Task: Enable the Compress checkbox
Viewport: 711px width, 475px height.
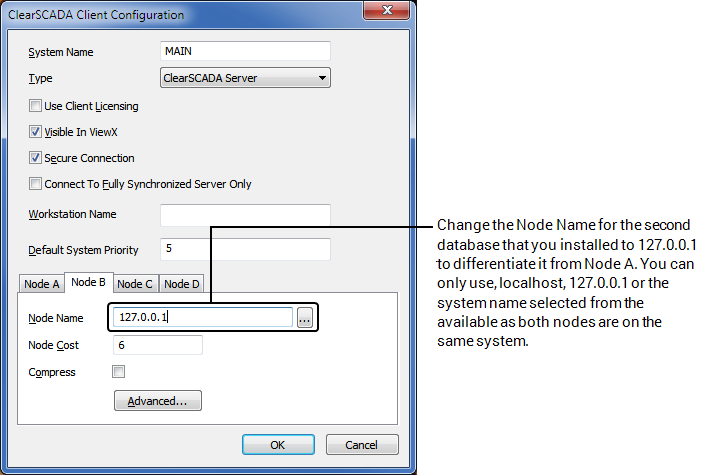Action: point(119,372)
